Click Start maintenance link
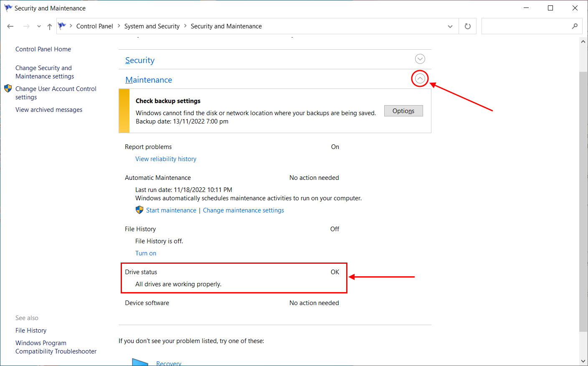The width and height of the screenshot is (588, 366). pyautogui.click(x=171, y=210)
